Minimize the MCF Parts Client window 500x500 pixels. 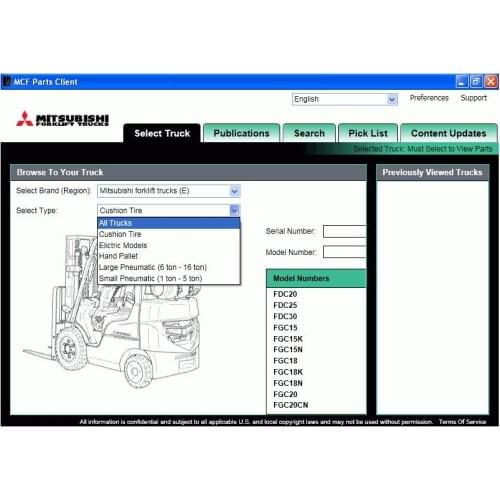pyautogui.click(x=462, y=81)
